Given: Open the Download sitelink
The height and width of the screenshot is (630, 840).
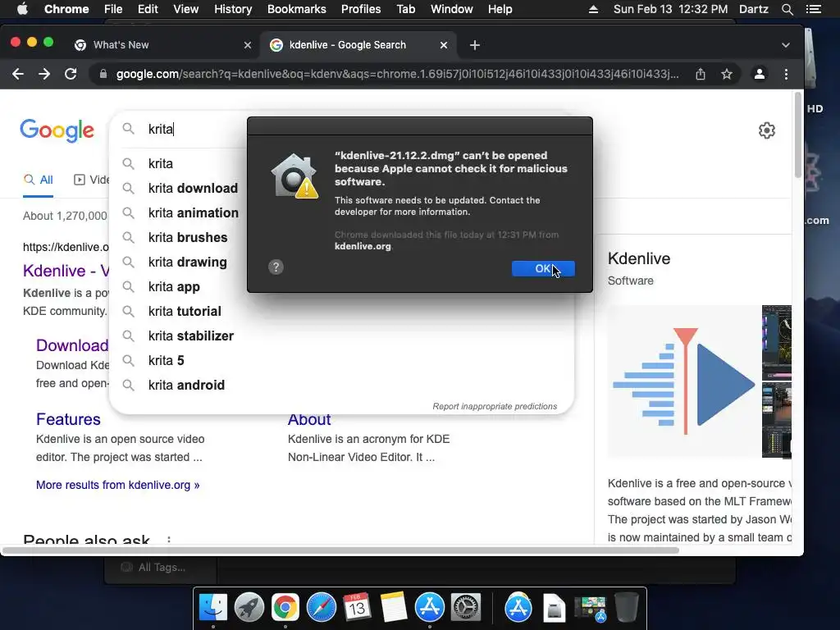Looking at the screenshot, I should point(72,345).
